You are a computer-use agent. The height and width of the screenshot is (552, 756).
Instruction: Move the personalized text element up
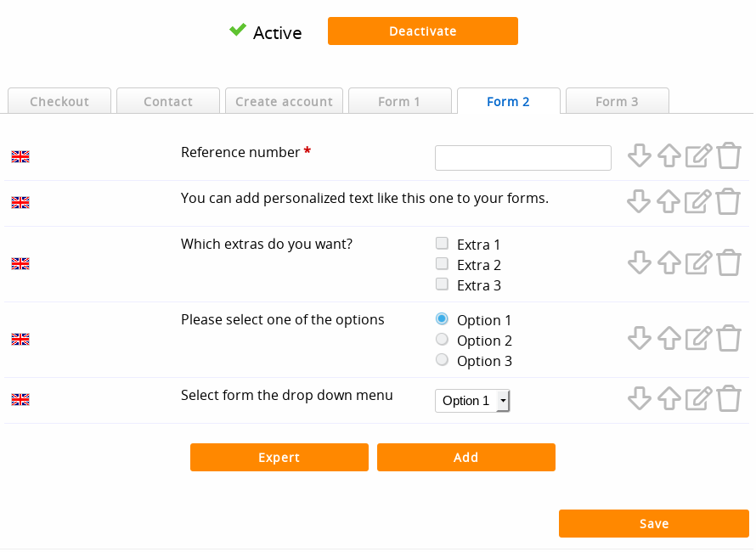(x=669, y=201)
